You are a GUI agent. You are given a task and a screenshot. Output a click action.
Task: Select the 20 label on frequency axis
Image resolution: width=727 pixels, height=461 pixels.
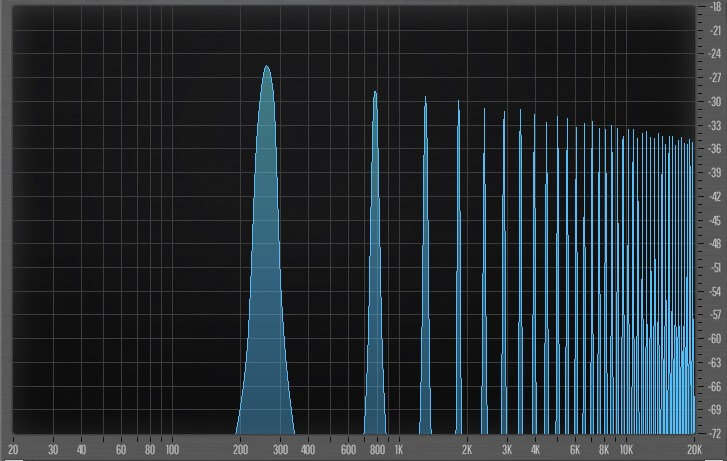14,451
